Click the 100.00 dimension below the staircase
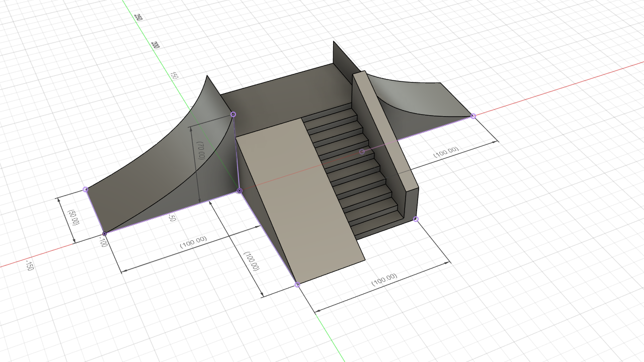 [x=384, y=280]
